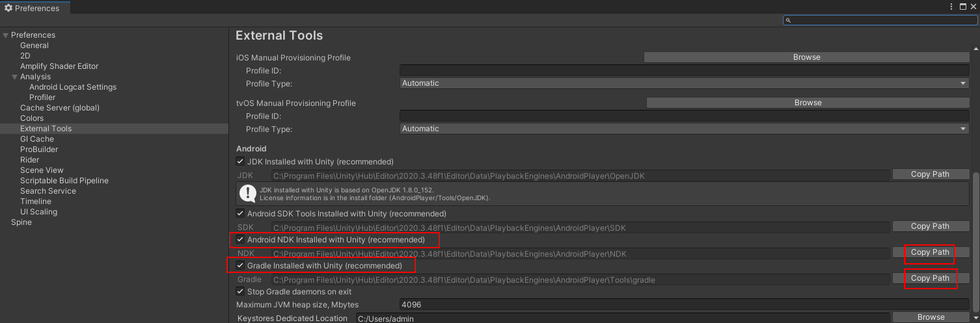Viewport: 980px width, 323px height.
Task: Click the search magnifier icon
Action: pyautogui.click(x=788, y=20)
